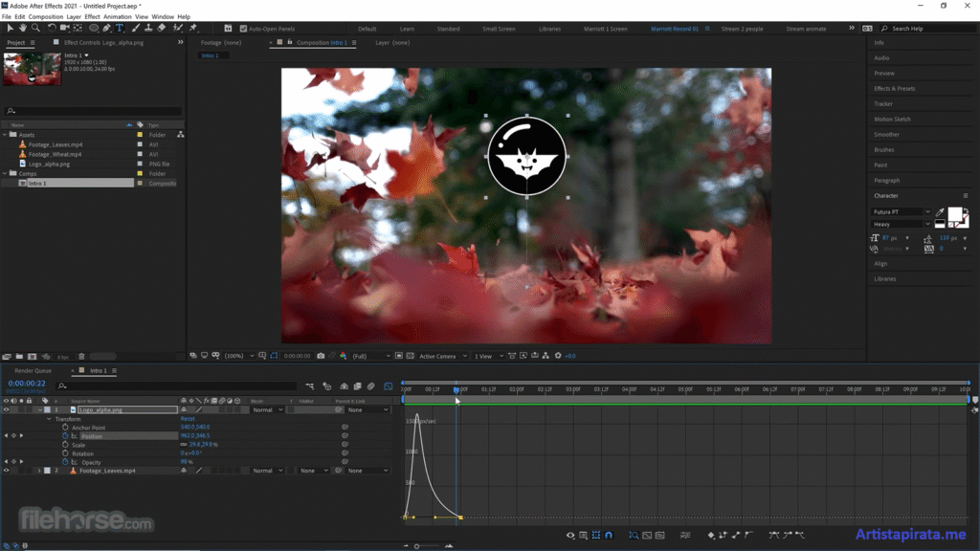Select the Hand tool in the toolbar

tap(23, 28)
